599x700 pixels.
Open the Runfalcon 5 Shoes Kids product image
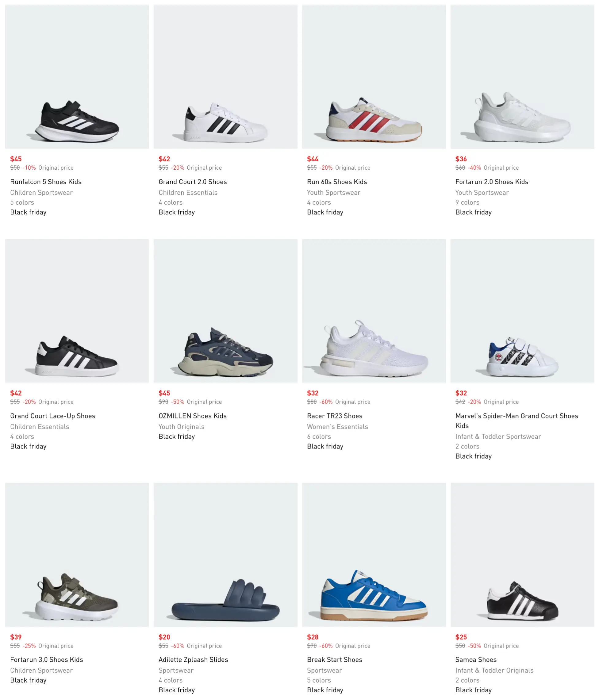pyautogui.click(x=77, y=77)
